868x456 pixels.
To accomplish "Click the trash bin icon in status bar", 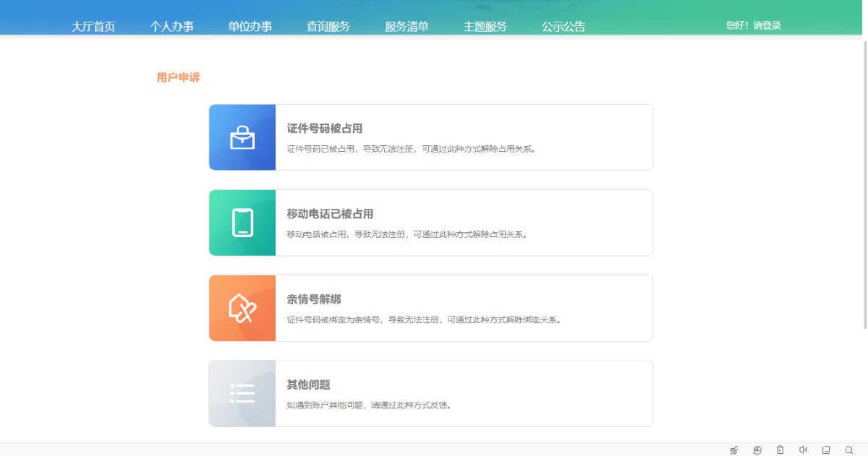I will tap(780, 450).
